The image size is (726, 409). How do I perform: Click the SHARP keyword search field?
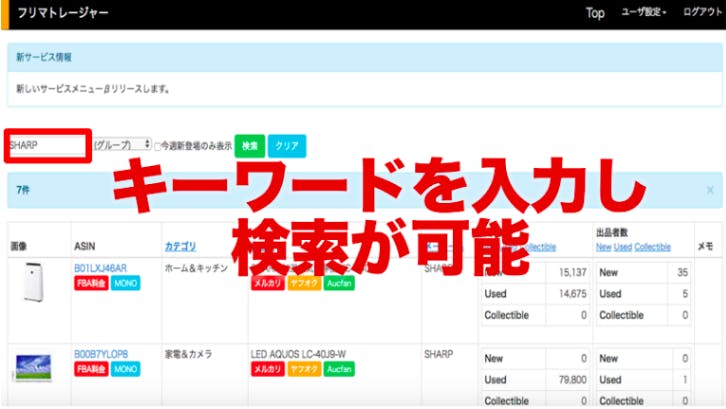48,145
